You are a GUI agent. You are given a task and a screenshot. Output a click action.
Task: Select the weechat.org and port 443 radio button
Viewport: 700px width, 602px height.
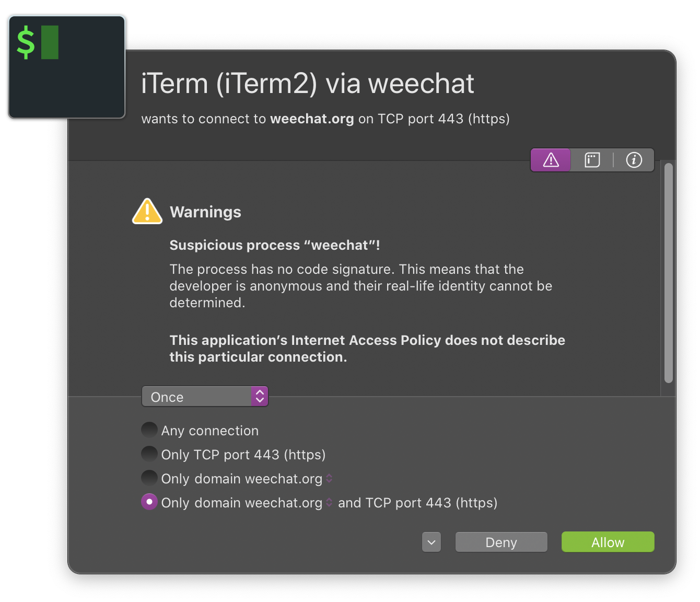[x=149, y=502]
